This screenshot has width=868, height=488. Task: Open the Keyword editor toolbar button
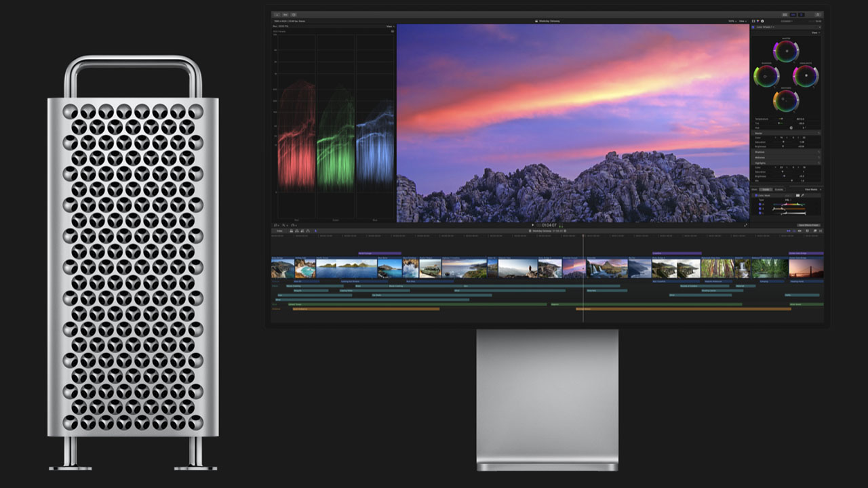285,14
